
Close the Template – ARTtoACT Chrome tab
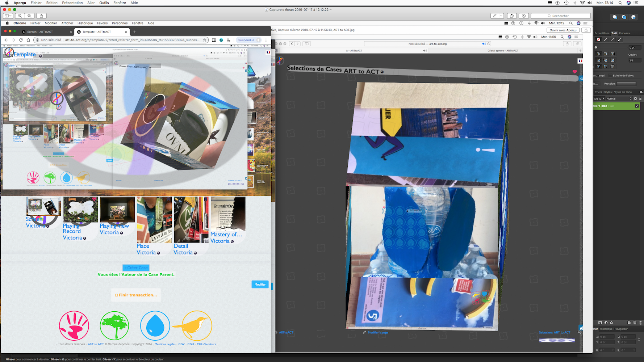pyautogui.click(x=126, y=32)
